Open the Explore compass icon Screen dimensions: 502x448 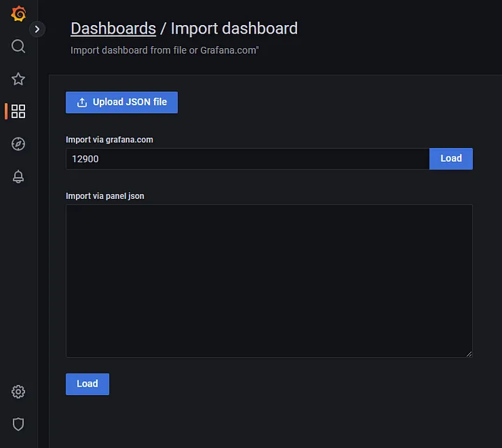(x=18, y=144)
